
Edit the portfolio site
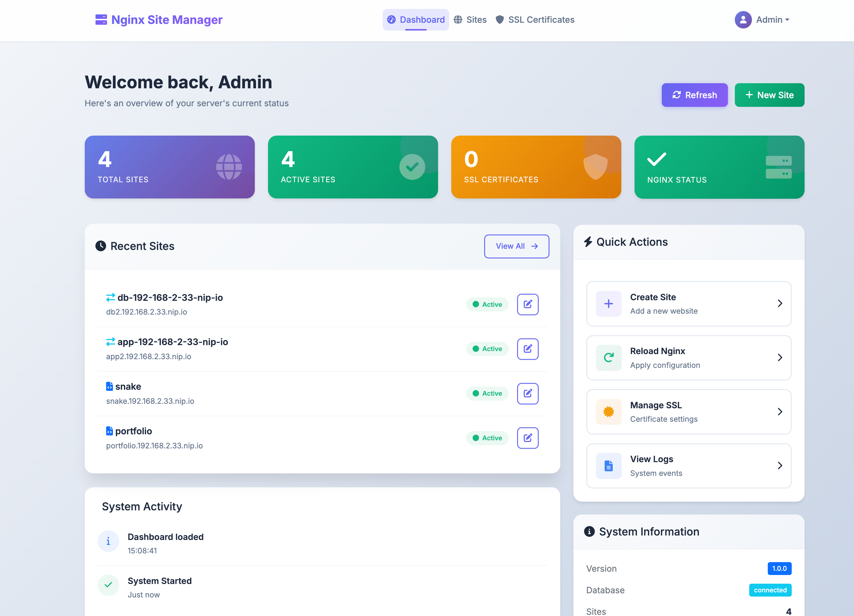tap(528, 438)
